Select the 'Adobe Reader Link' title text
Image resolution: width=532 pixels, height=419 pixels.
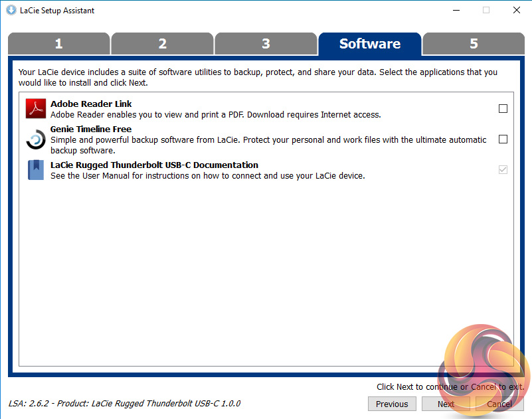pos(91,104)
